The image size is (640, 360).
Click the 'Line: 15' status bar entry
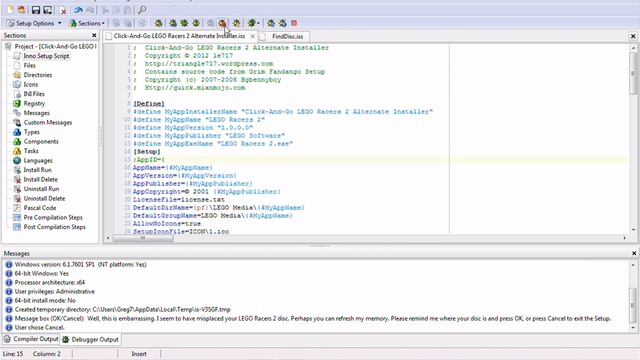click(x=13, y=354)
